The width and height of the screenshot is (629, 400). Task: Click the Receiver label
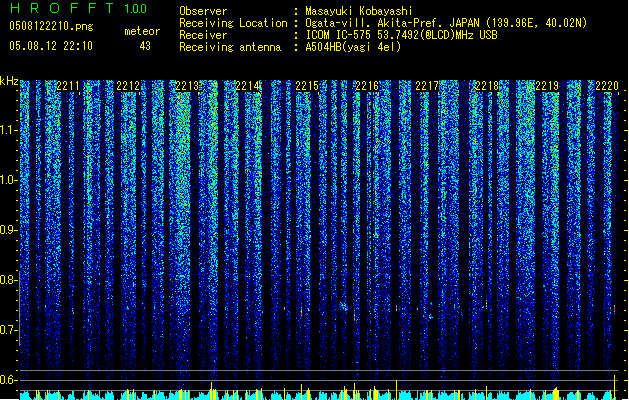(x=203, y=35)
